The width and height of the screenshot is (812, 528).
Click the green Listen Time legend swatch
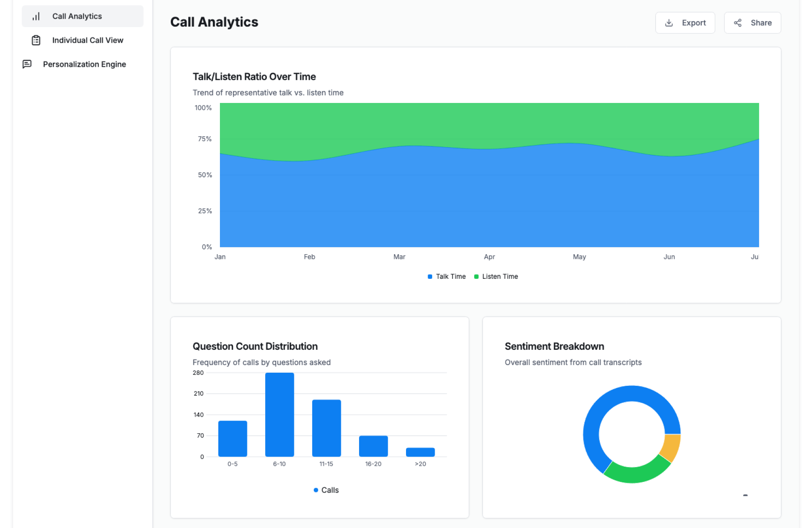pos(476,277)
